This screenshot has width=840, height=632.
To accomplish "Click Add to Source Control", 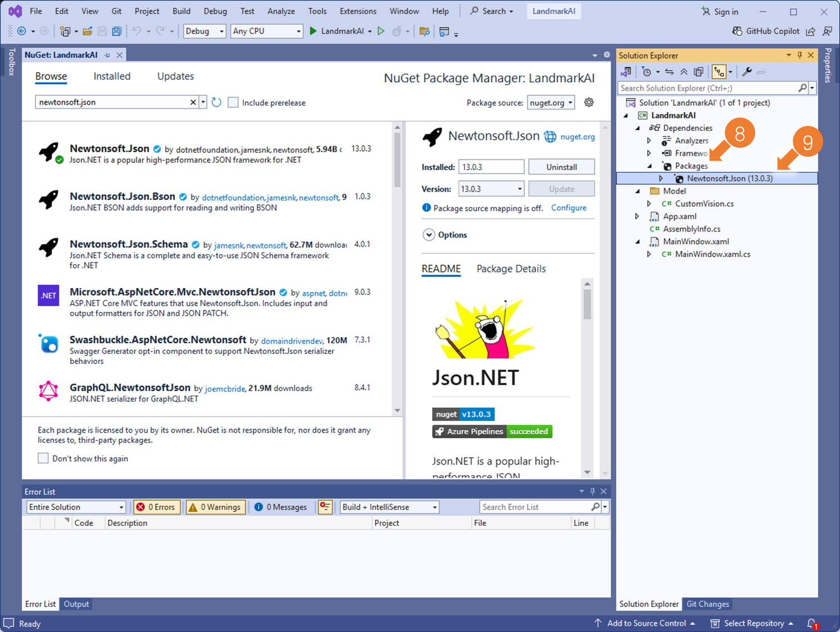I will point(644,624).
